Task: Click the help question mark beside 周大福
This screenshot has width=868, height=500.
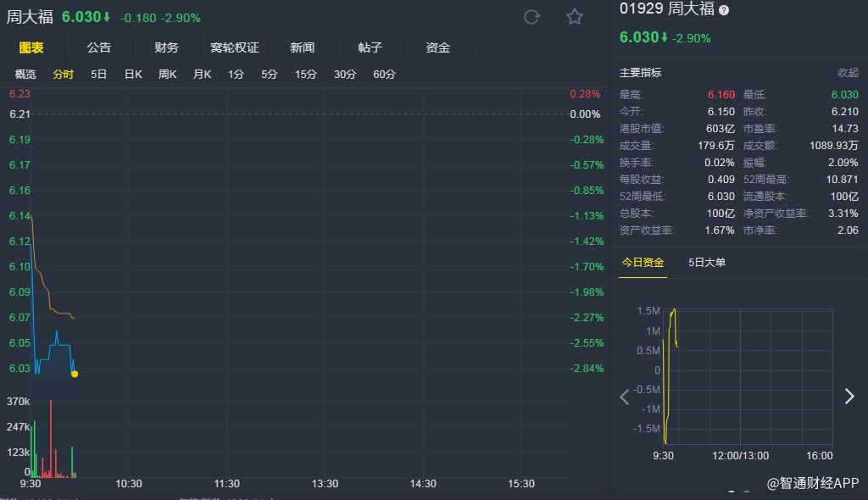Action: (x=724, y=10)
